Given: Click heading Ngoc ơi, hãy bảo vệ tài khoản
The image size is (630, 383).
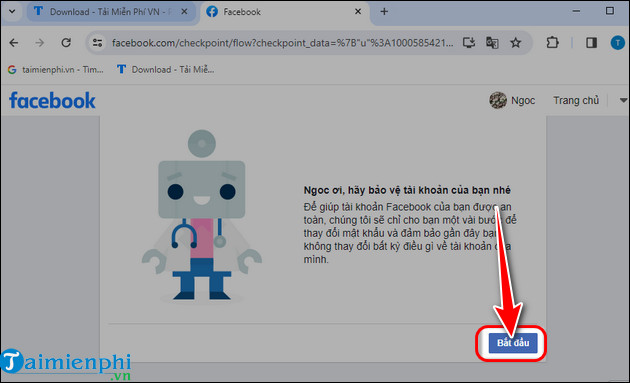Looking at the screenshot, I should [407, 190].
